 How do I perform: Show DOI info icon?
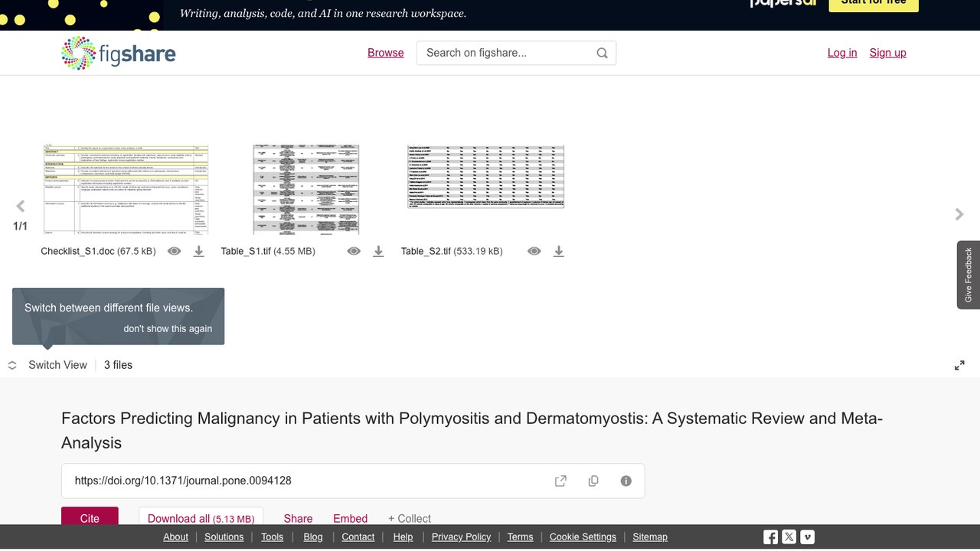626,481
